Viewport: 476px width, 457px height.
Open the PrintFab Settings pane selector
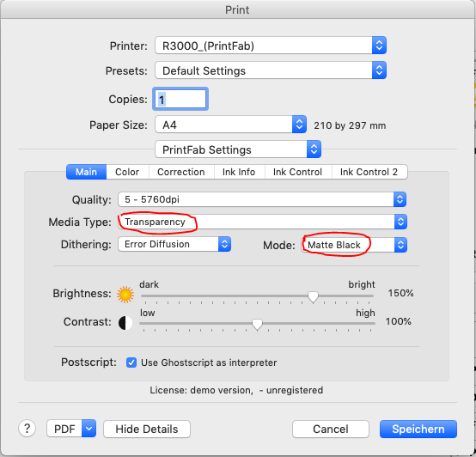point(238,149)
